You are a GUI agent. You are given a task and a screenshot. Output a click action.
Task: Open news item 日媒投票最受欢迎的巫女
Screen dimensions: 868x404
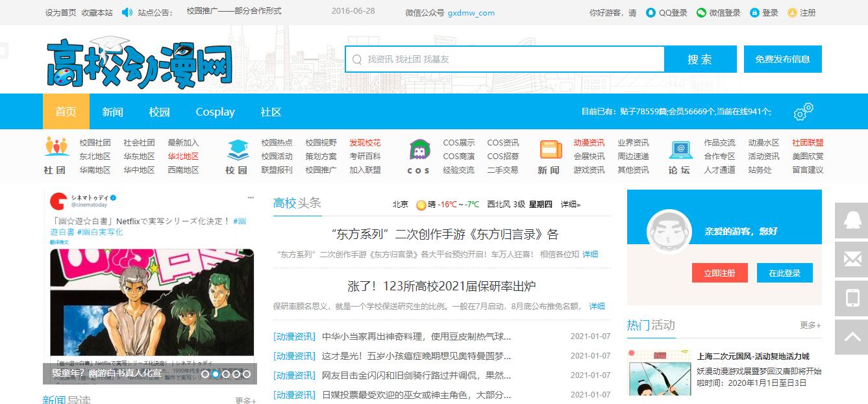pos(417,395)
